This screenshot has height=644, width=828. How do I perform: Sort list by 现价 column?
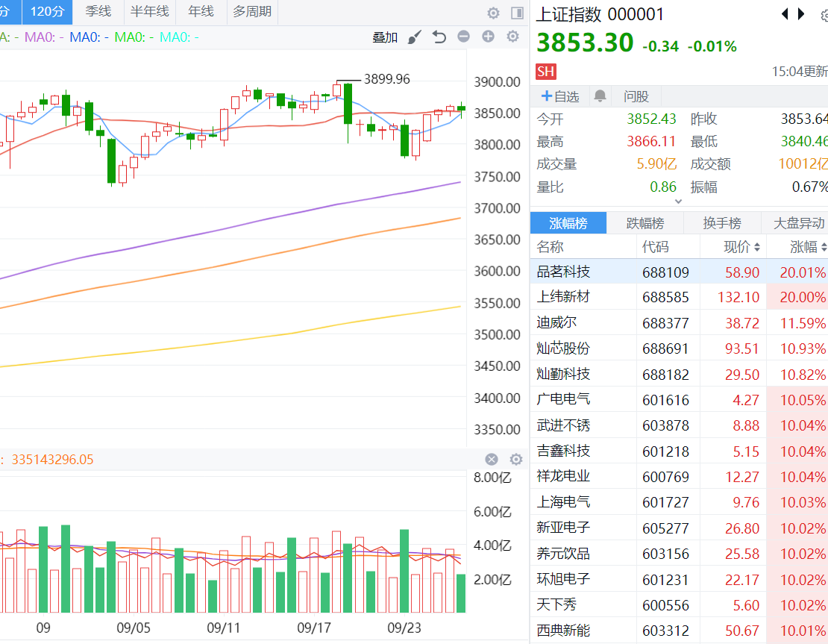tap(741, 247)
